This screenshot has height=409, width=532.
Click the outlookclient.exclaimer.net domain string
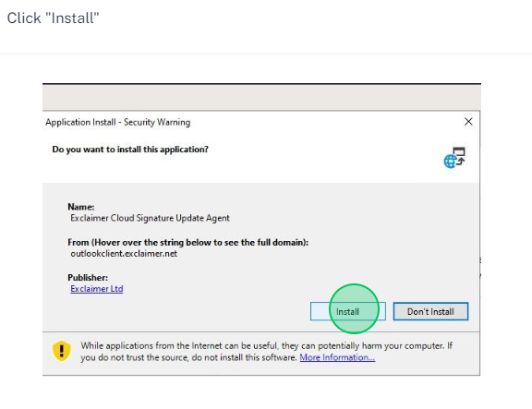pos(124,254)
